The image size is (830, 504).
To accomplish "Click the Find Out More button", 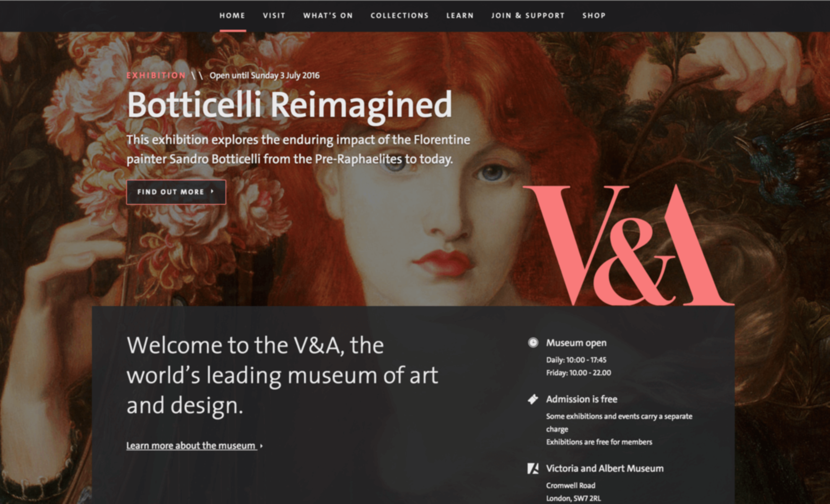I will click(176, 192).
